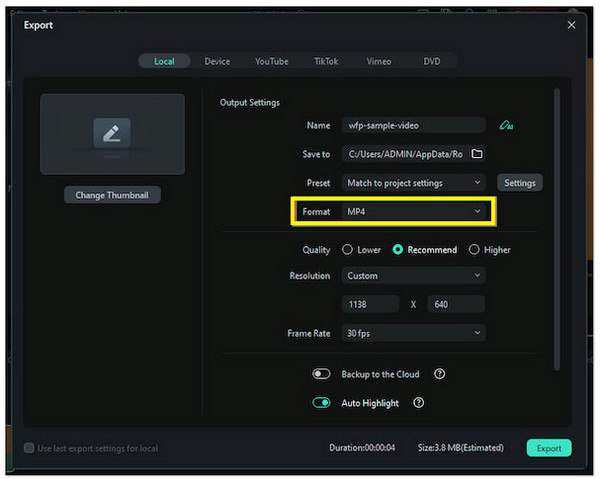The height and width of the screenshot is (479, 600).
Task: Open the Frame Rate 30 fps dropdown
Action: (x=413, y=333)
